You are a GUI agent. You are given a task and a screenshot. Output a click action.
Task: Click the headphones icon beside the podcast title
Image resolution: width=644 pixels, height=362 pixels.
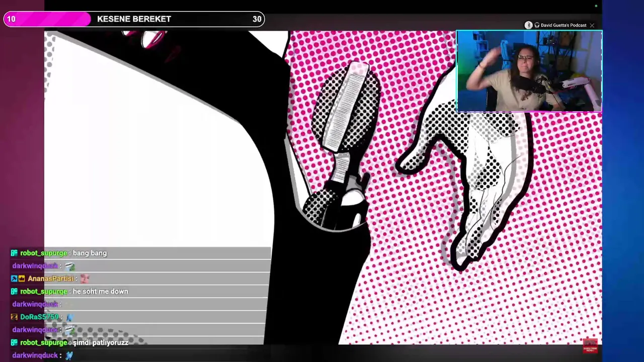point(537,25)
